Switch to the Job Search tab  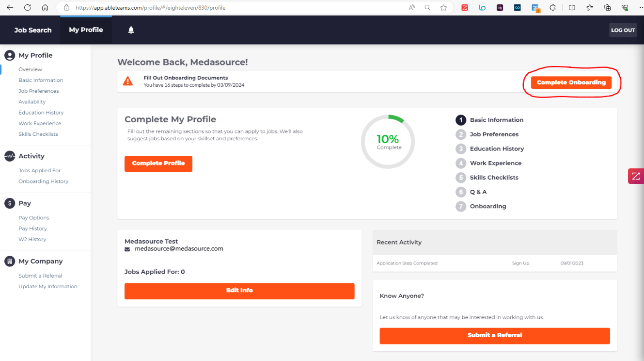click(33, 30)
